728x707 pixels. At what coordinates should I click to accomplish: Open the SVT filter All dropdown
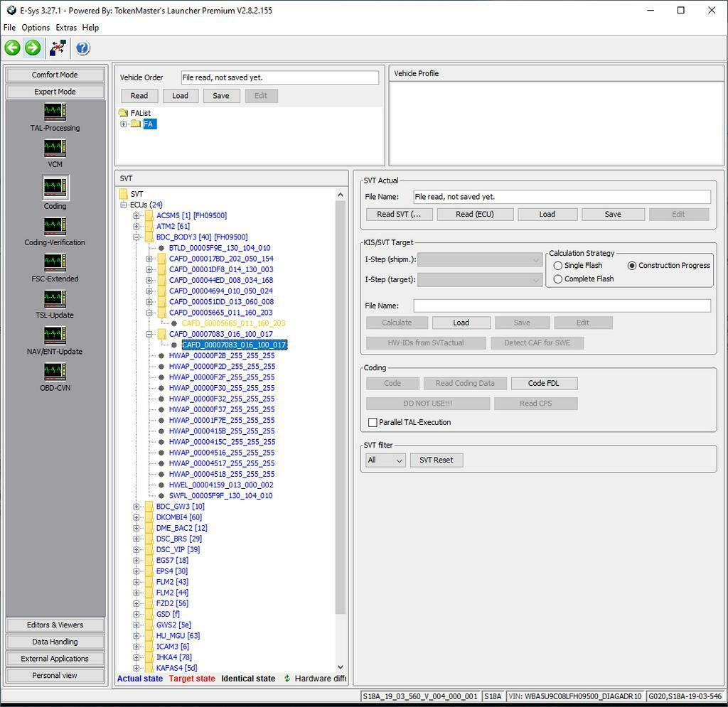point(385,460)
